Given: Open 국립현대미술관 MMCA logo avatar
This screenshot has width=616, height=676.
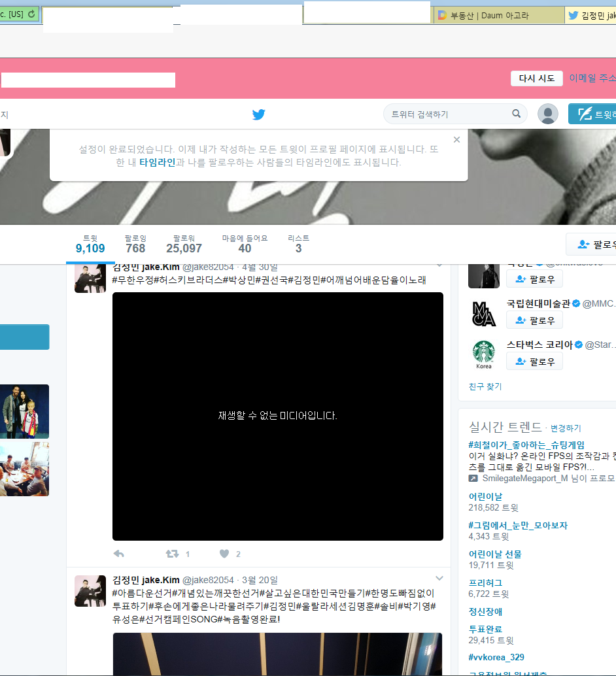Looking at the screenshot, I should [x=483, y=314].
